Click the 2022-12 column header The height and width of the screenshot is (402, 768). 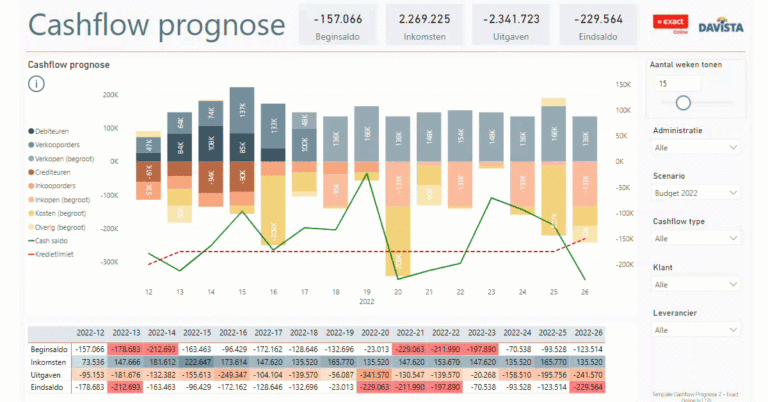click(90, 333)
